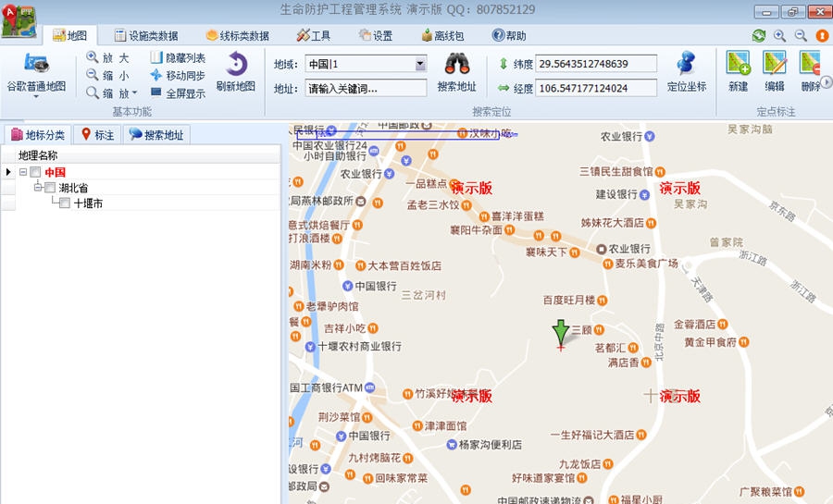Click the 大本营百姓饭店 restaurant marker
This screenshot has height=504, width=833.
click(x=360, y=265)
